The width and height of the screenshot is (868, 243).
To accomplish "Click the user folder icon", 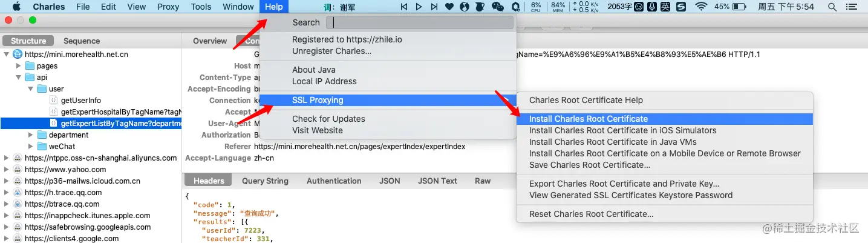I will coord(41,88).
